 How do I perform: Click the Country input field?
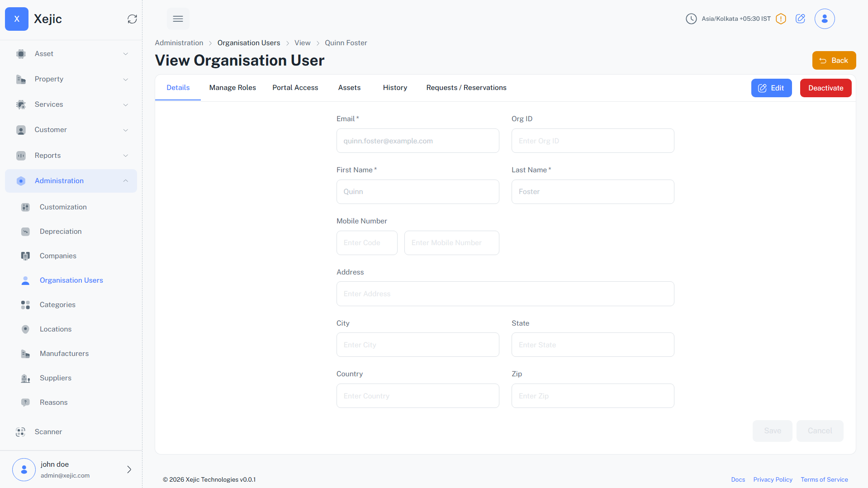[x=418, y=396]
